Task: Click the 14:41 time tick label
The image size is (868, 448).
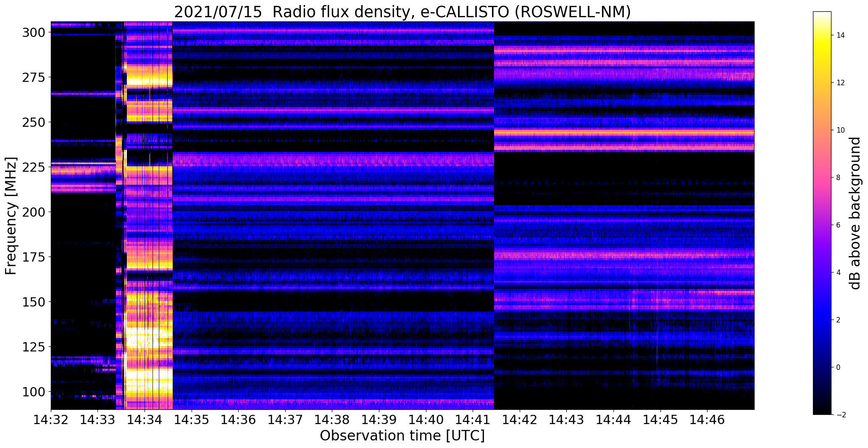Action: (x=473, y=419)
